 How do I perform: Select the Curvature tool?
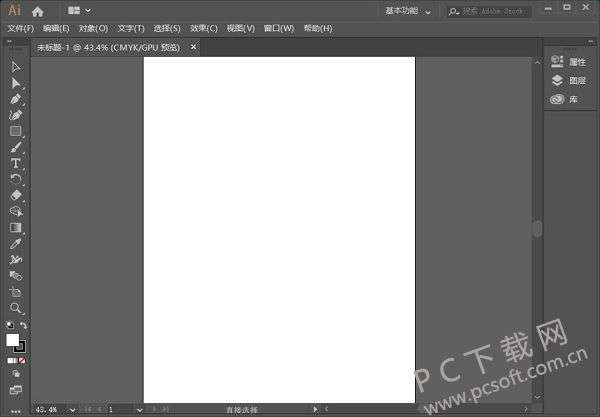click(15, 115)
